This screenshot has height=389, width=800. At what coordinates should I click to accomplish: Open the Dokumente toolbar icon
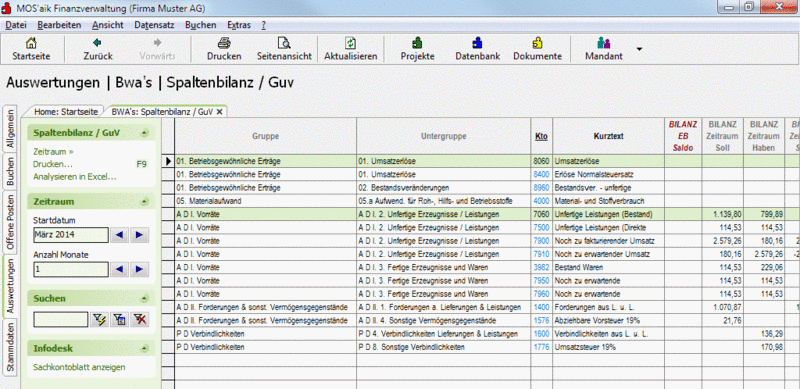(537, 43)
